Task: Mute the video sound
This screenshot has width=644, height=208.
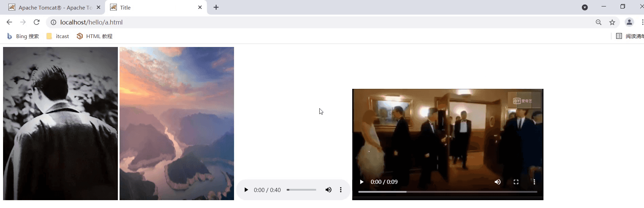Action: tap(498, 182)
